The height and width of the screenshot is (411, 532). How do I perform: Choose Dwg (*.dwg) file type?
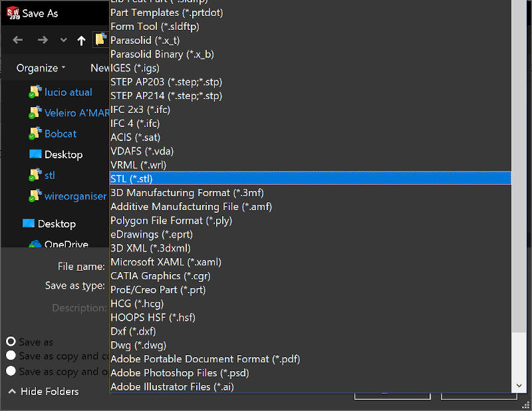coord(310,345)
